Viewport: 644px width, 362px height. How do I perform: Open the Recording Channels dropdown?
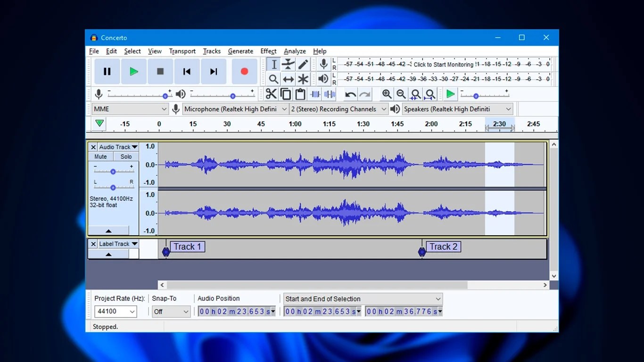click(339, 109)
